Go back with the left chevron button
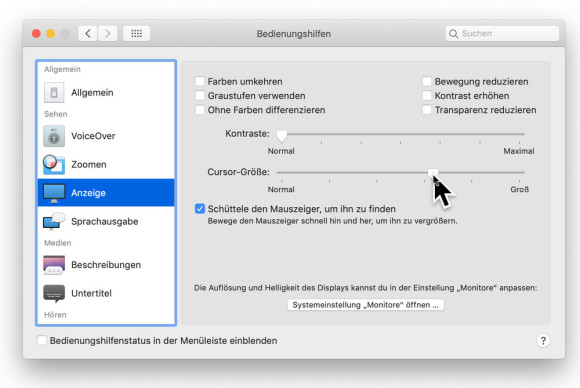This screenshot has width=580, height=388. click(88, 34)
